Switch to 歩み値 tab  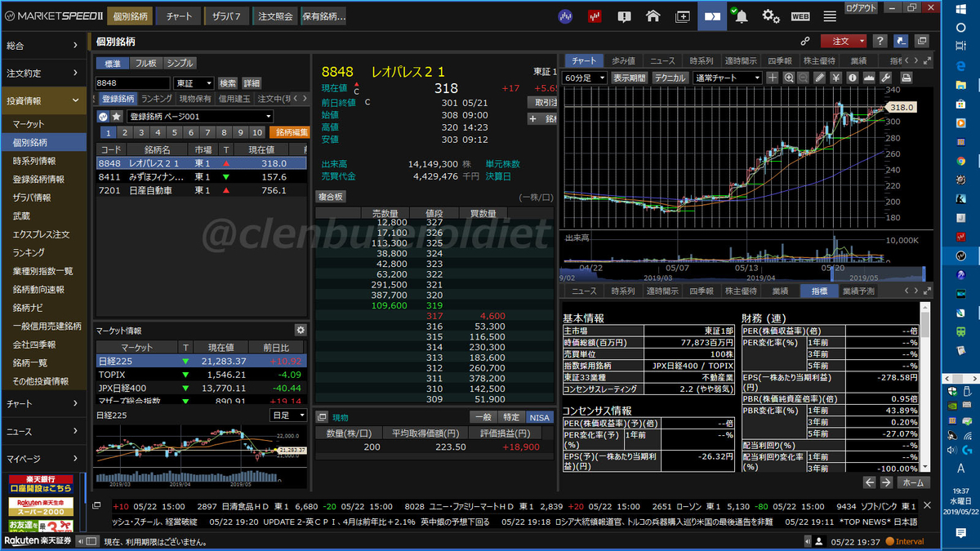(x=624, y=60)
